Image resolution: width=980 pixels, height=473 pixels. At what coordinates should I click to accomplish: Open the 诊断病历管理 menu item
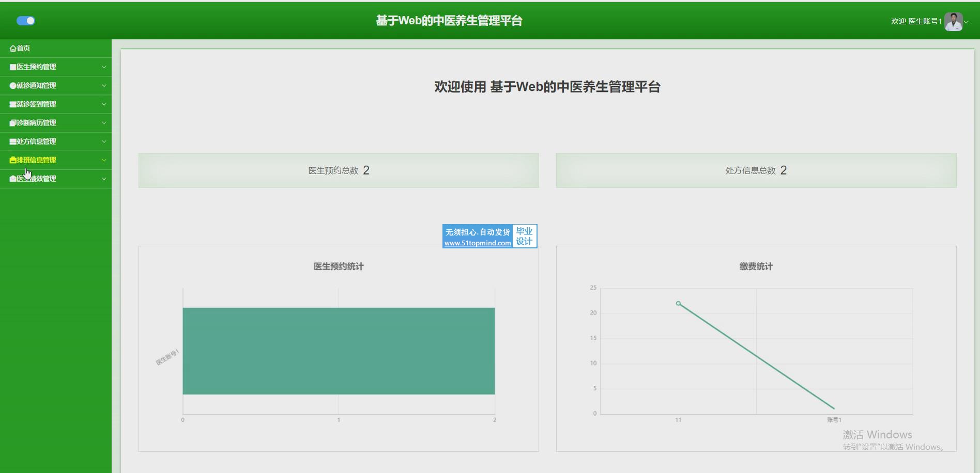tap(36, 123)
